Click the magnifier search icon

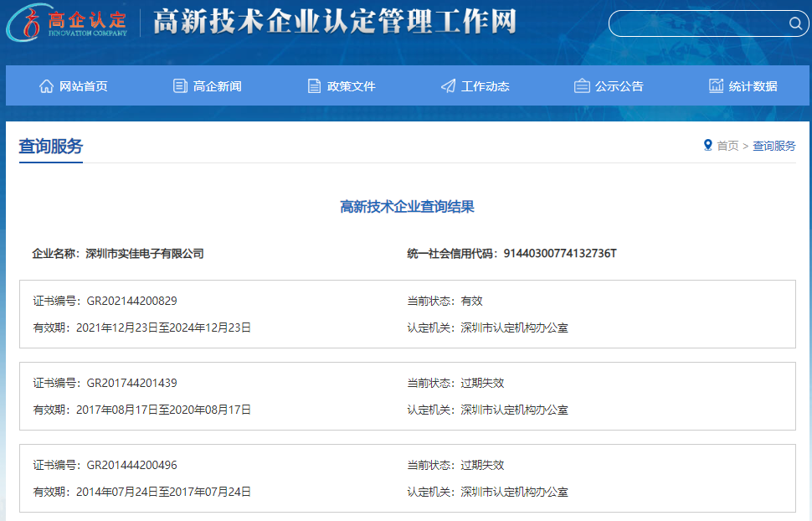(x=794, y=23)
